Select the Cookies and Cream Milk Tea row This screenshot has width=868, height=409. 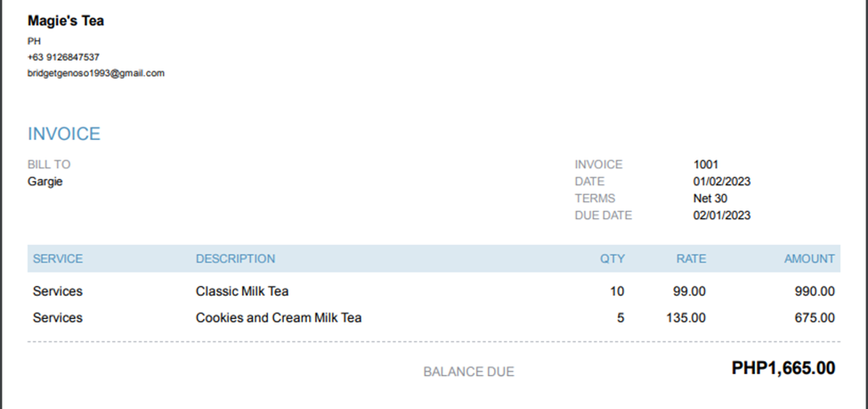pos(279,318)
